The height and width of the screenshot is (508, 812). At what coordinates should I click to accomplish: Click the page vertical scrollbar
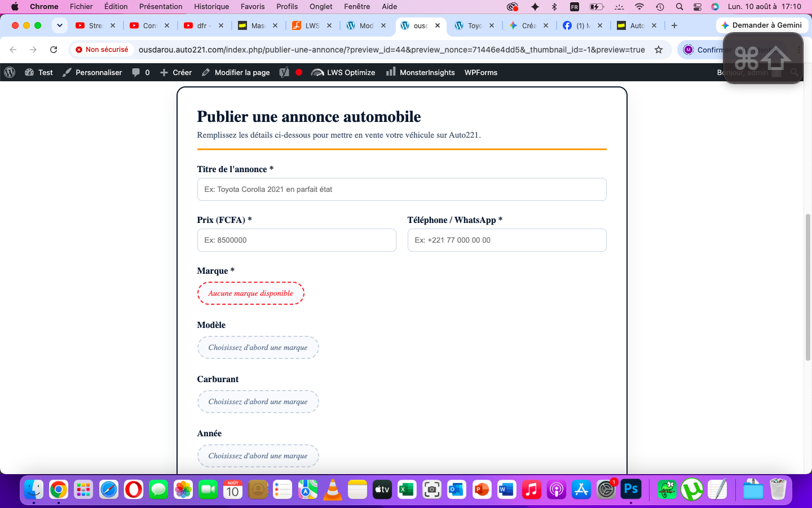807,287
